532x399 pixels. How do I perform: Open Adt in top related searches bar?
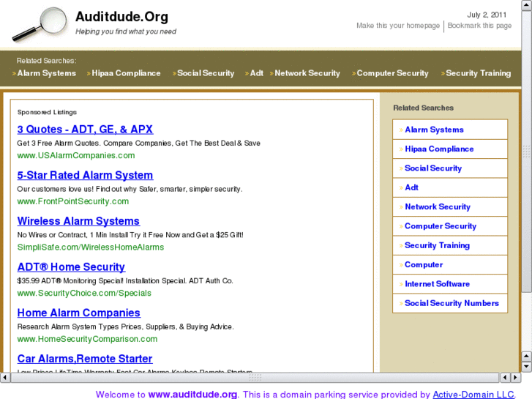coord(257,73)
